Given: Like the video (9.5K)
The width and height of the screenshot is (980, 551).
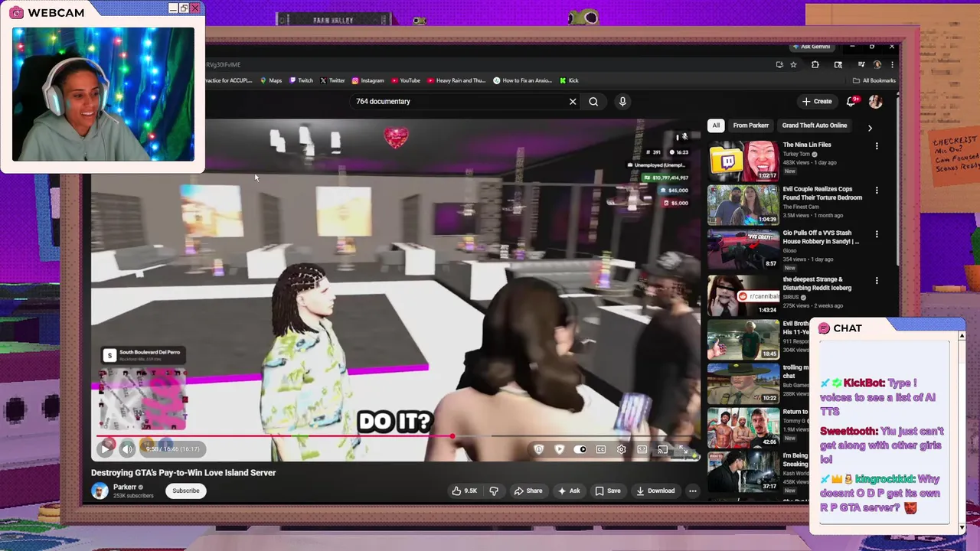Looking at the screenshot, I should [x=465, y=491].
